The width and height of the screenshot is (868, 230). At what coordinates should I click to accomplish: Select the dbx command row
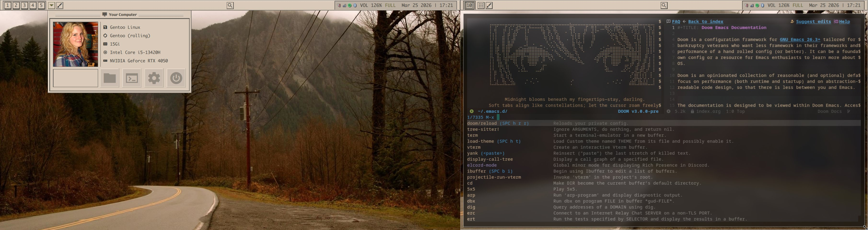(664, 201)
